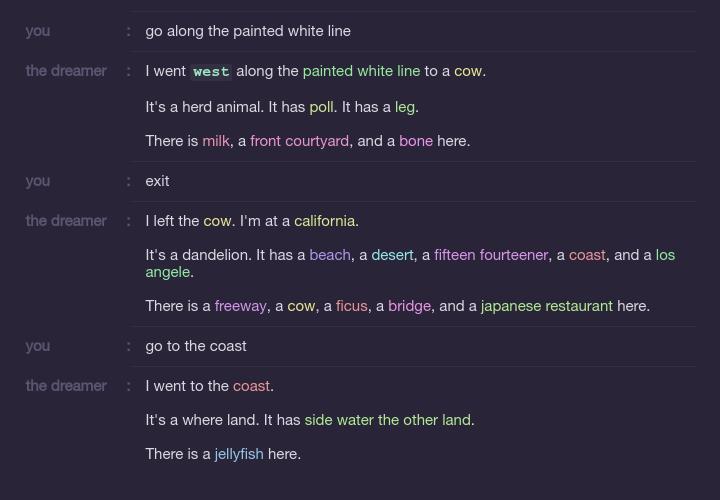
Task: Open the 'california' link
Action: [x=325, y=221]
